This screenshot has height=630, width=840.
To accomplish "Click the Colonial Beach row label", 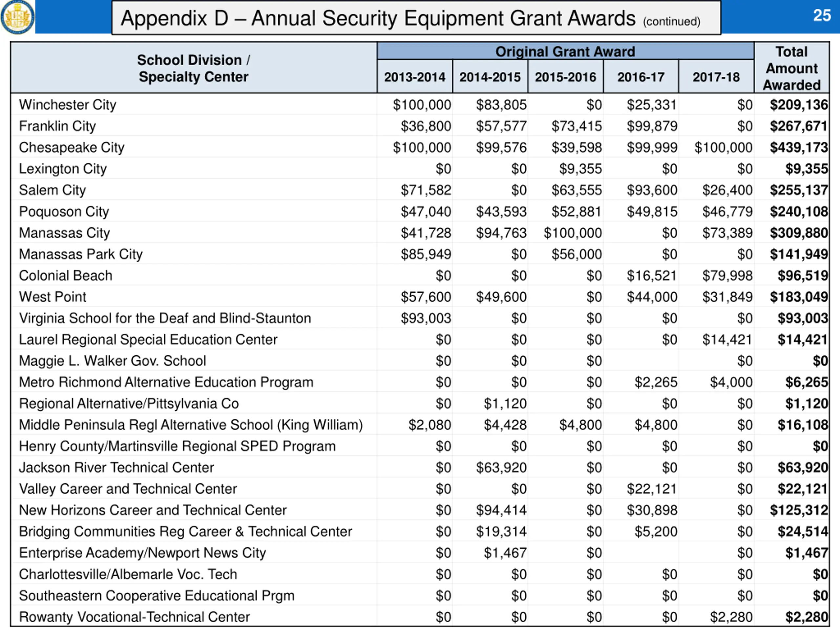I will pyautogui.click(x=65, y=275).
